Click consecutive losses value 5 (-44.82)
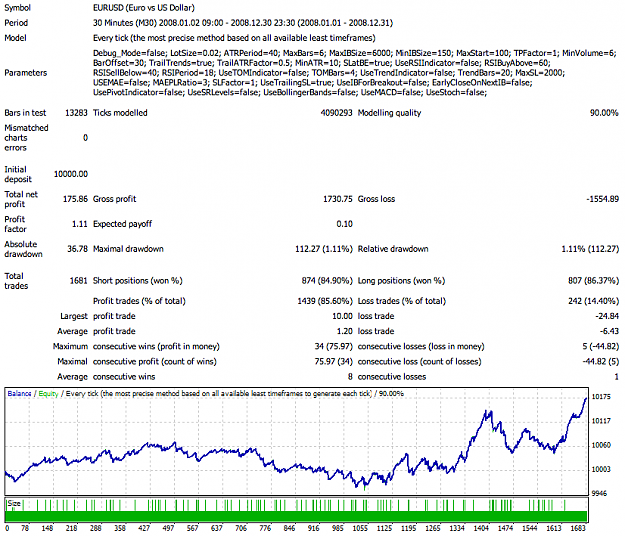 coord(601,346)
